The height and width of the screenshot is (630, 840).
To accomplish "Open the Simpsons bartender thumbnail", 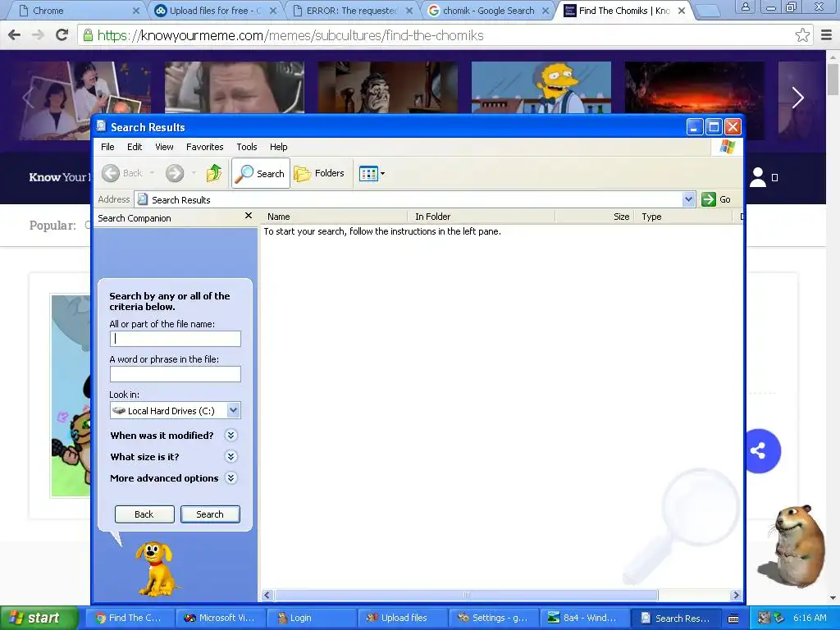I will 541,87.
